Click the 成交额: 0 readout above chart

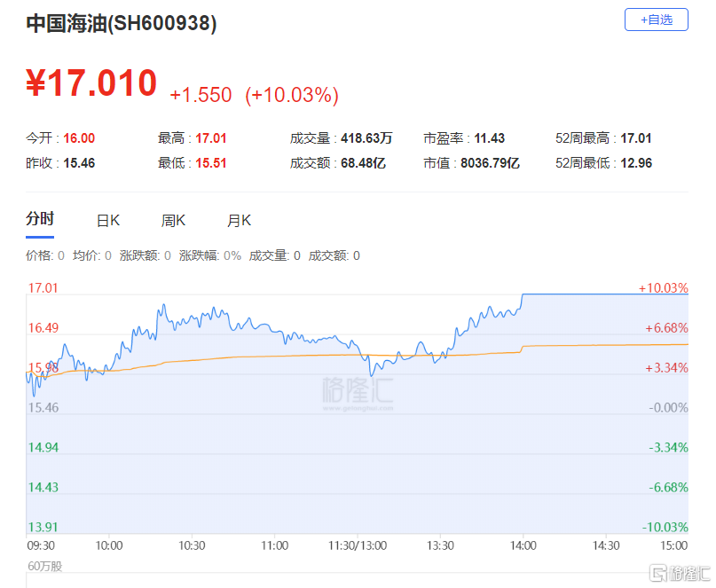[x=334, y=255]
